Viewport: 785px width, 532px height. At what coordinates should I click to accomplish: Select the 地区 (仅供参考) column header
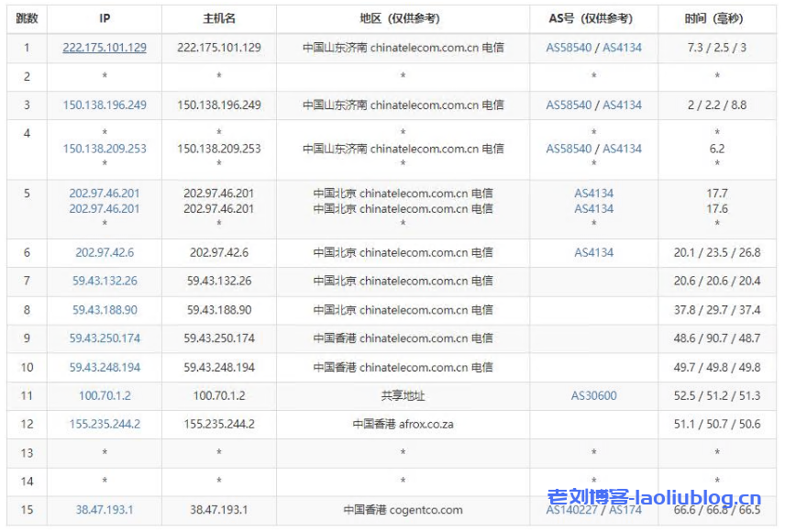coord(403,18)
